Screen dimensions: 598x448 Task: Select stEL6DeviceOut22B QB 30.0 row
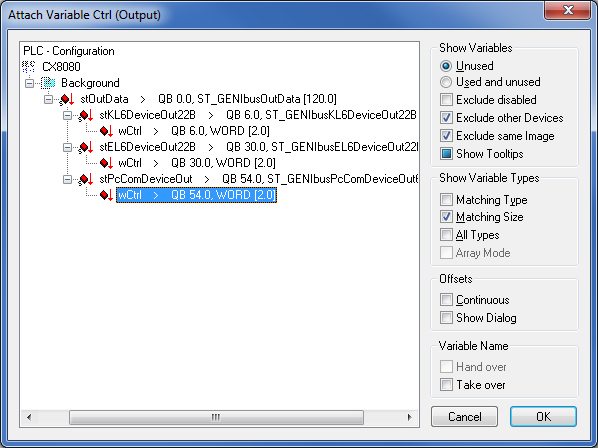point(258,147)
